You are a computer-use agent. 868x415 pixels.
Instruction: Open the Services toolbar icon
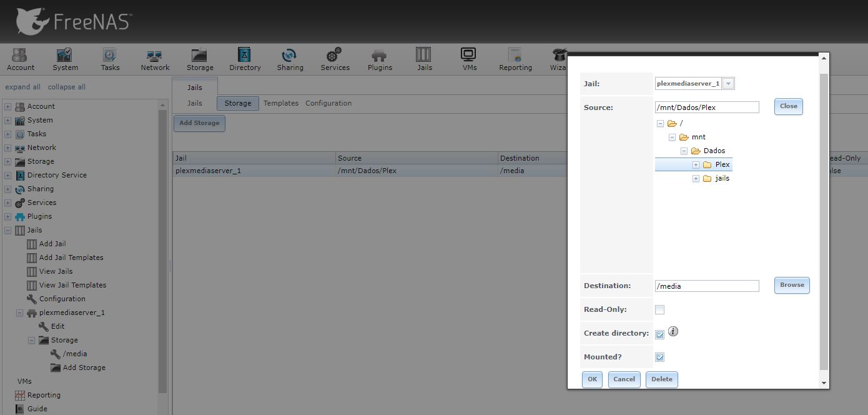(335, 59)
